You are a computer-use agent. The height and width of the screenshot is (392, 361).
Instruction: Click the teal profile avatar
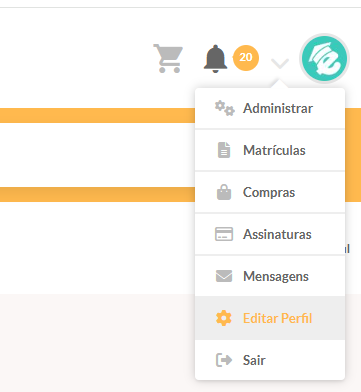click(324, 58)
